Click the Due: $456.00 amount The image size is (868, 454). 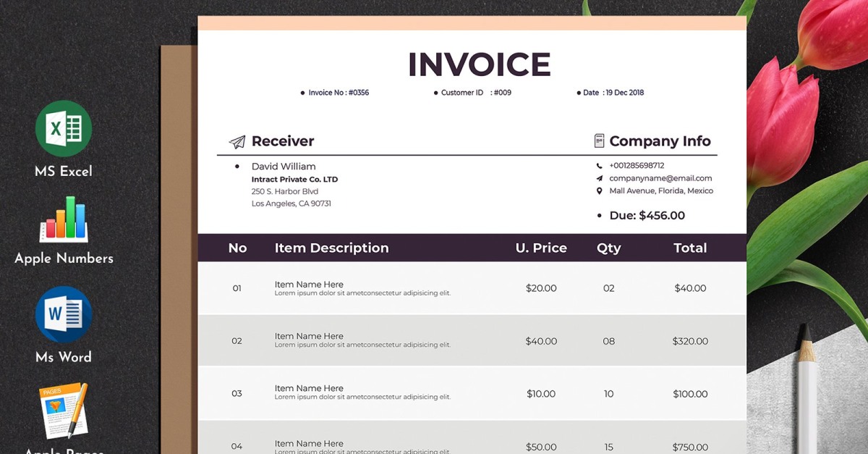coord(647,216)
